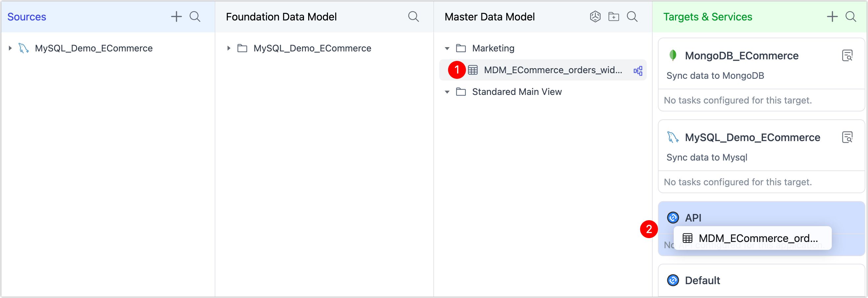The height and width of the screenshot is (298, 868).
Task: Click the MongoDB_ECommerce target title
Action: tap(742, 55)
